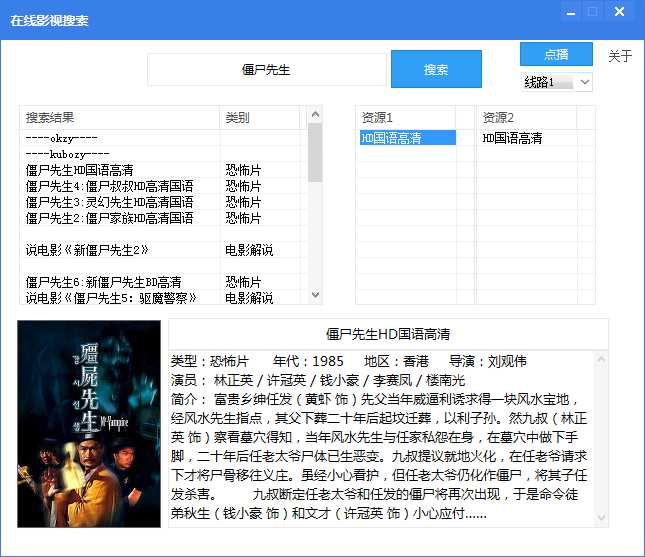Click the 资源1 column header
Viewport: 645px width, 557px height.
click(x=406, y=118)
